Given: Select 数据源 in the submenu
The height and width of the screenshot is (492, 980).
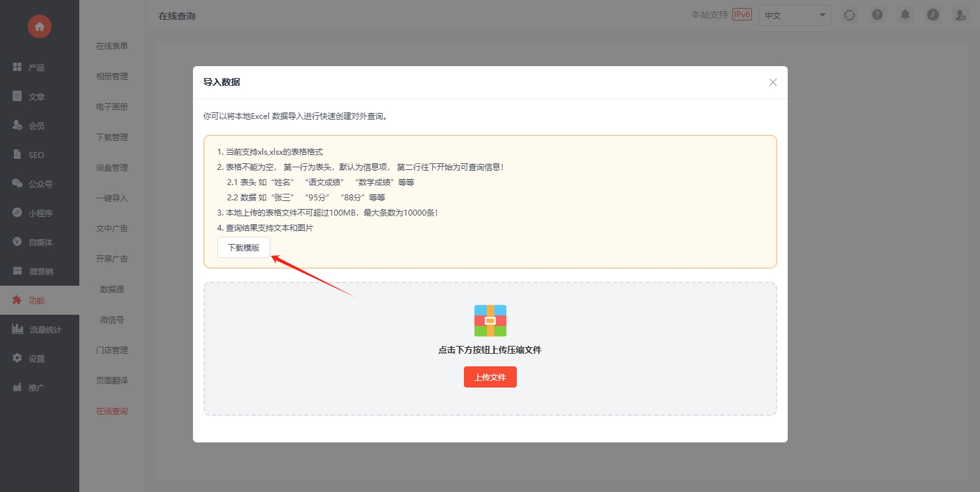Looking at the screenshot, I should pos(112,290).
